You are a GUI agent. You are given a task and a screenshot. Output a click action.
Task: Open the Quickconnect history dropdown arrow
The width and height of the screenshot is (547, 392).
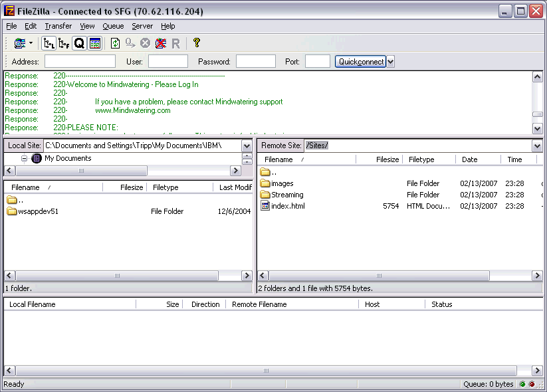pos(391,62)
